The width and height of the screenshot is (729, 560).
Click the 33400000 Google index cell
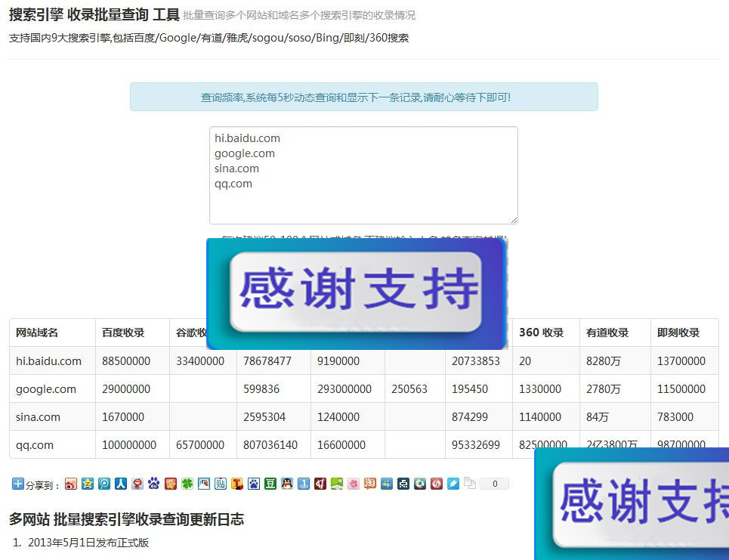point(200,361)
